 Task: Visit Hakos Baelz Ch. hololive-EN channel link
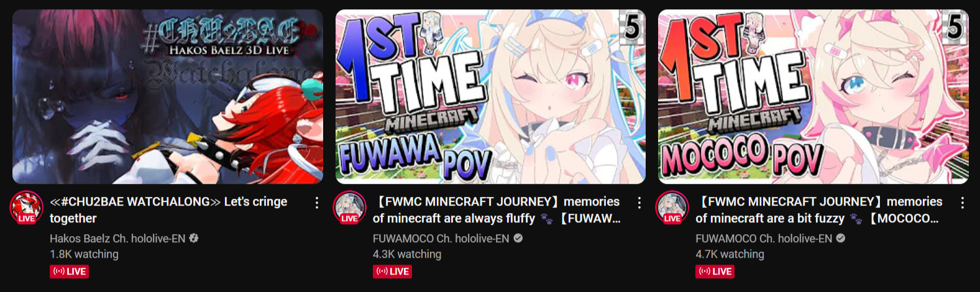point(117,239)
